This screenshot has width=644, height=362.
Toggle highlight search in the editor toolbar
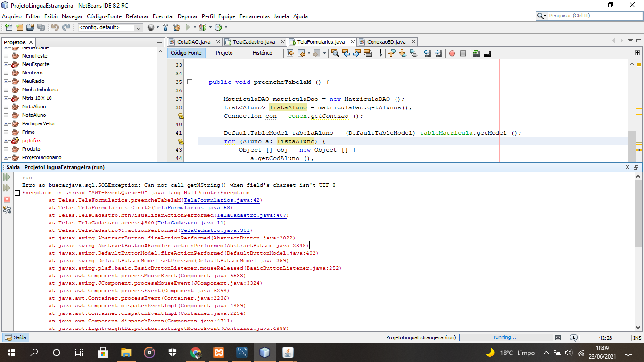(x=368, y=53)
